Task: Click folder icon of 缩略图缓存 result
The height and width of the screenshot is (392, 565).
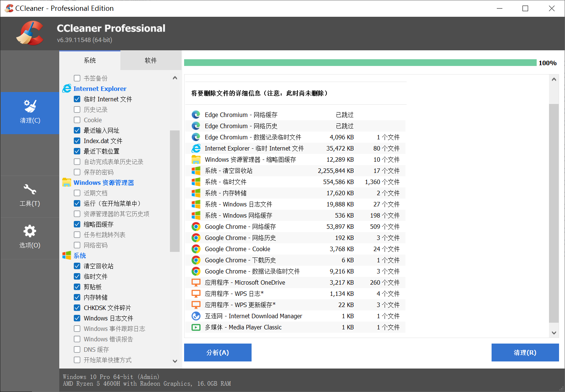Action: point(196,159)
